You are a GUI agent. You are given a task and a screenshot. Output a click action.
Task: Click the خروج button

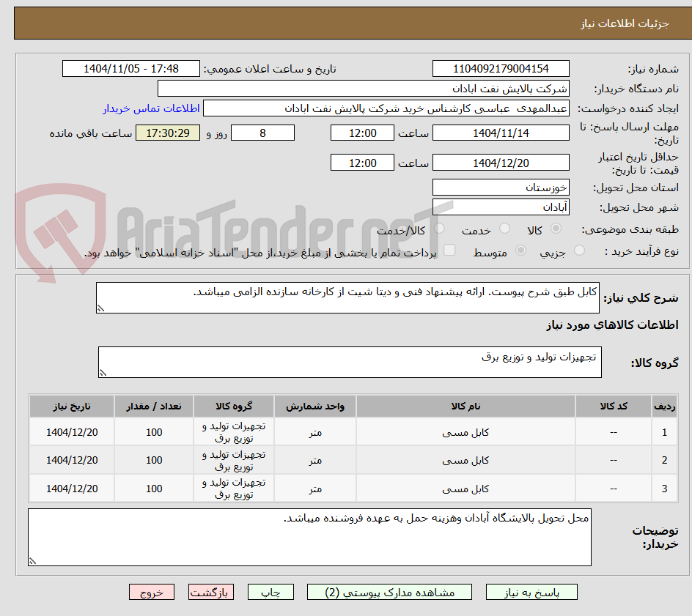click(151, 592)
